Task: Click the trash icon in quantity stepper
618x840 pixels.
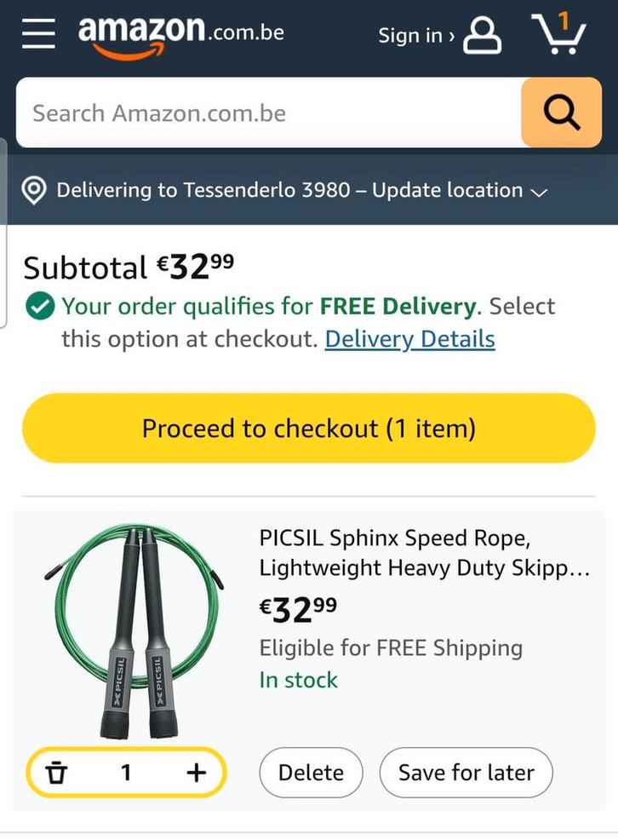Action: [x=56, y=773]
